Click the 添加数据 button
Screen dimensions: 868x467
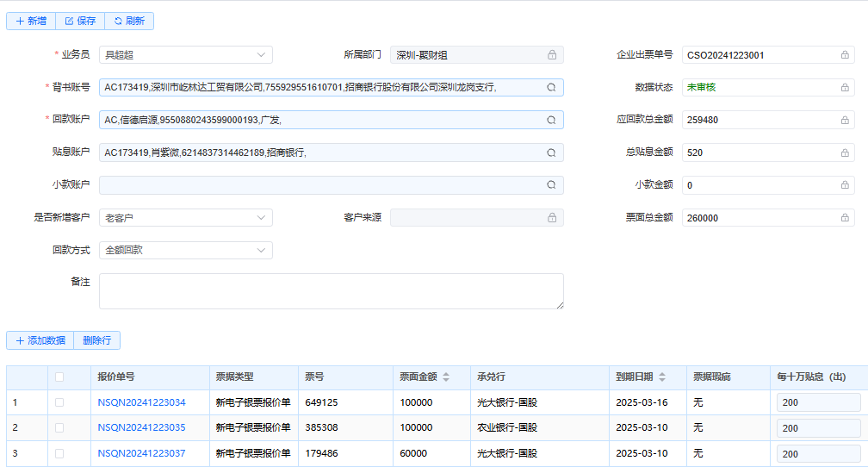40,340
